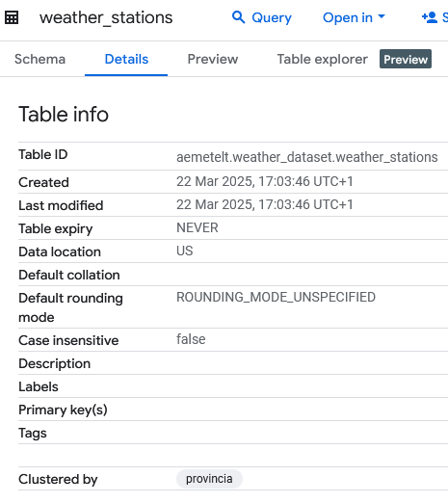Click the Case insensitive label
The width and height of the screenshot is (448, 503).
68,340
